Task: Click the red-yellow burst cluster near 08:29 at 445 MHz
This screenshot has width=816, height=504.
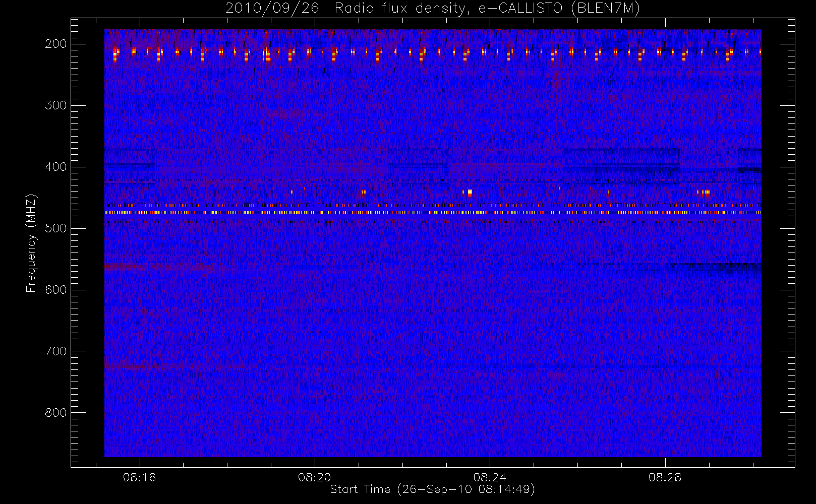Action: (704, 192)
